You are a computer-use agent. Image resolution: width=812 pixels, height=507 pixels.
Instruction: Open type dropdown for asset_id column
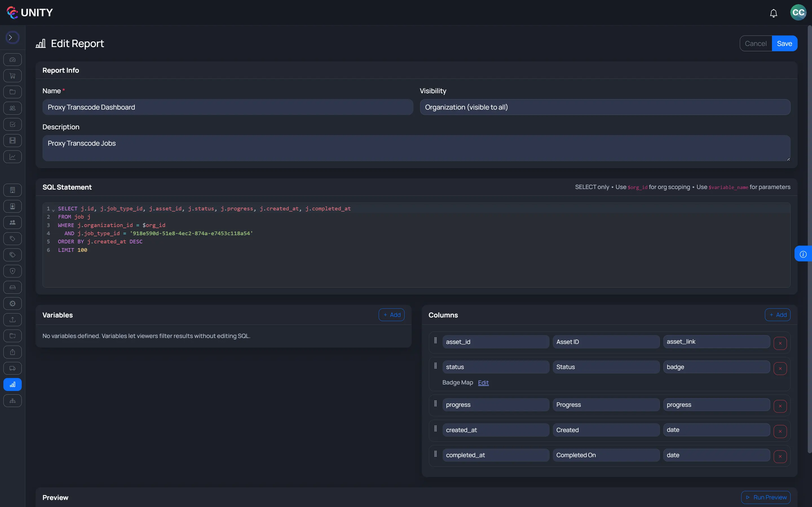(x=716, y=342)
